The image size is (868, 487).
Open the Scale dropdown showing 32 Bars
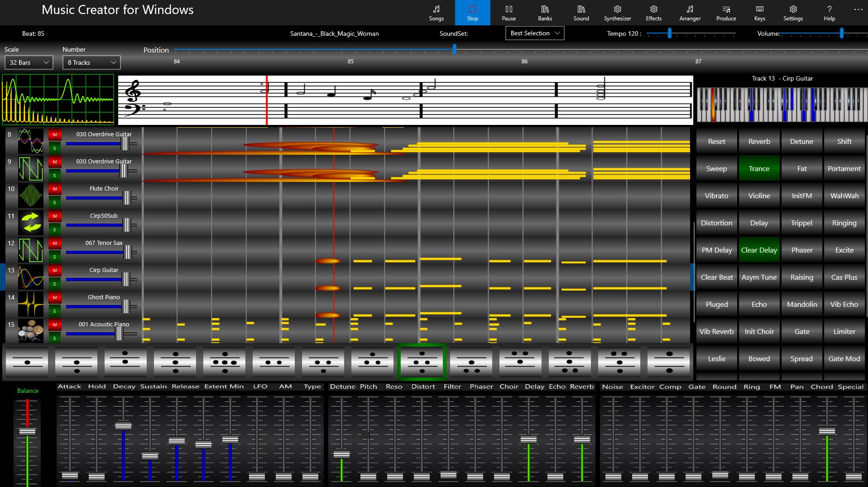click(x=29, y=62)
